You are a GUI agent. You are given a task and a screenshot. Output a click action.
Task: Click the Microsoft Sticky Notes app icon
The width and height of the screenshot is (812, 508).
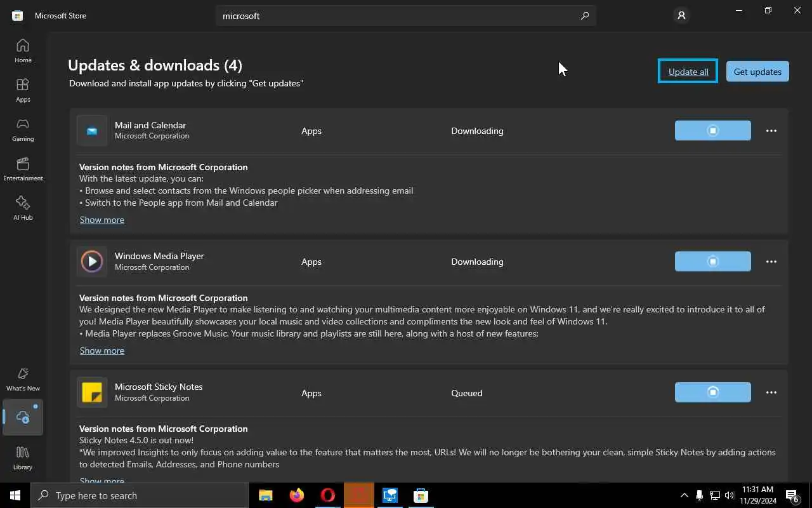(x=92, y=392)
